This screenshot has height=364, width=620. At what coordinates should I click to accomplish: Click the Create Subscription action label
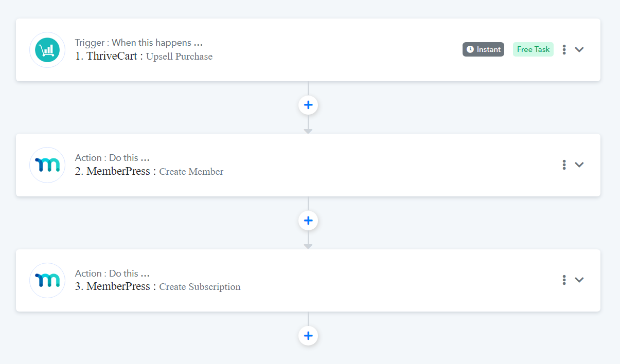tap(200, 287)
